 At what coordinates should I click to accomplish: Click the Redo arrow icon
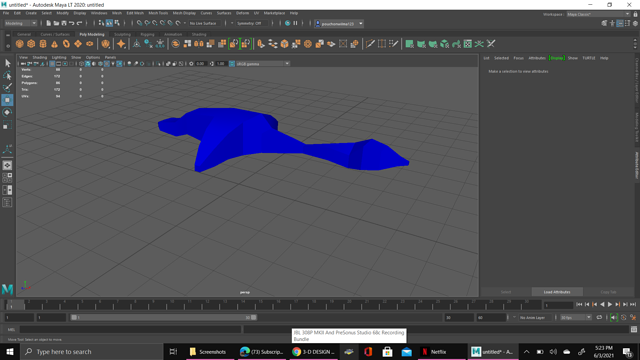tap(80, 23)
